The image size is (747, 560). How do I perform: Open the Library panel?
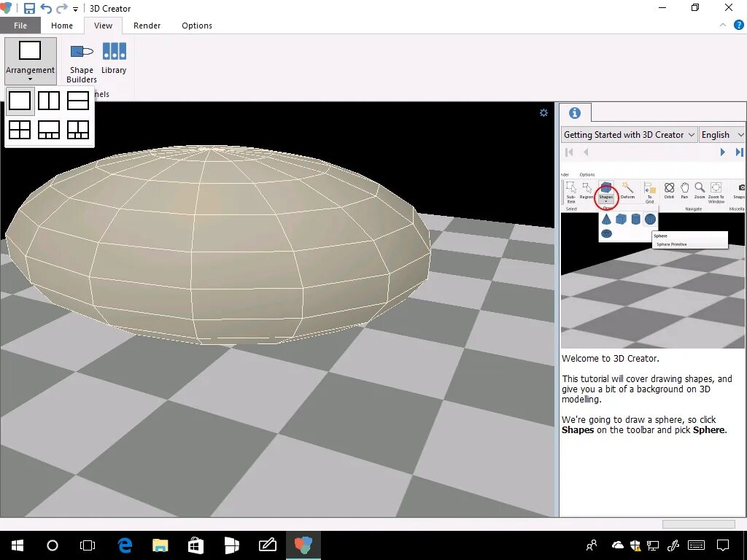point(114,58)
